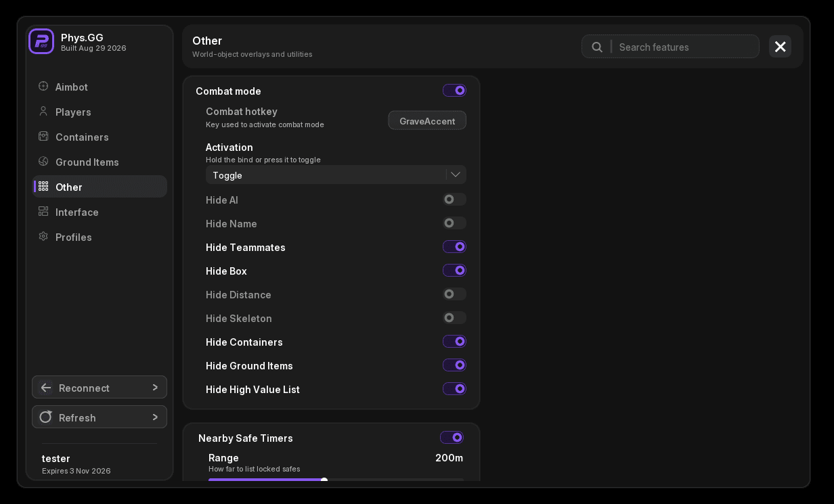Switch off Hide High Value List toggle
The height and width of the screenshot is (504, 834).
click(x=454, y=389)
